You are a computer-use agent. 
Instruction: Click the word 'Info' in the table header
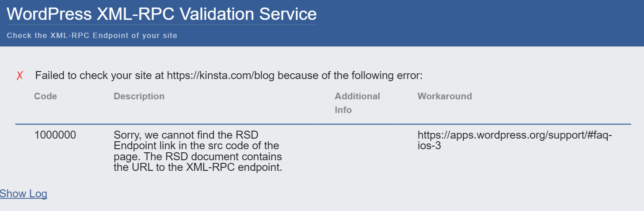point(343,110)
